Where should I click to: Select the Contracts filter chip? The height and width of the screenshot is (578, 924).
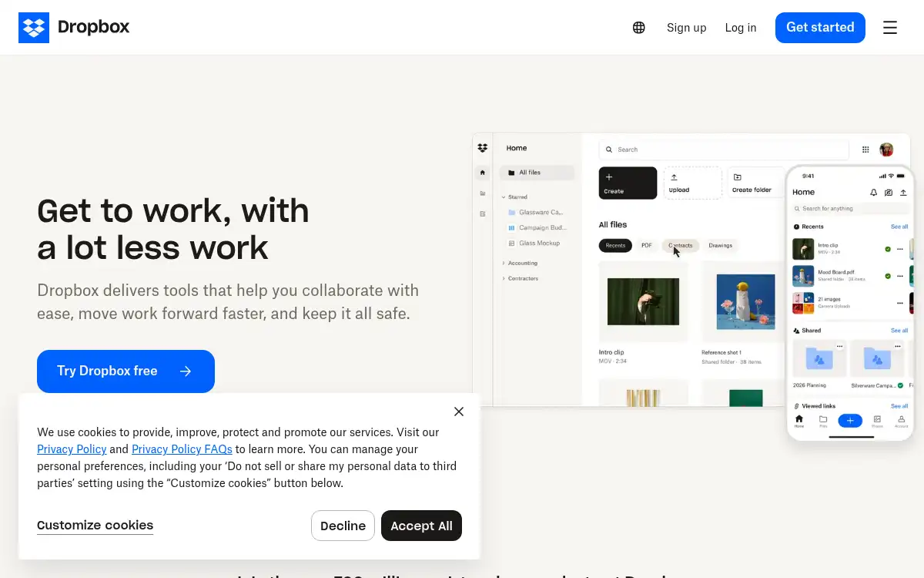point(681,246)
